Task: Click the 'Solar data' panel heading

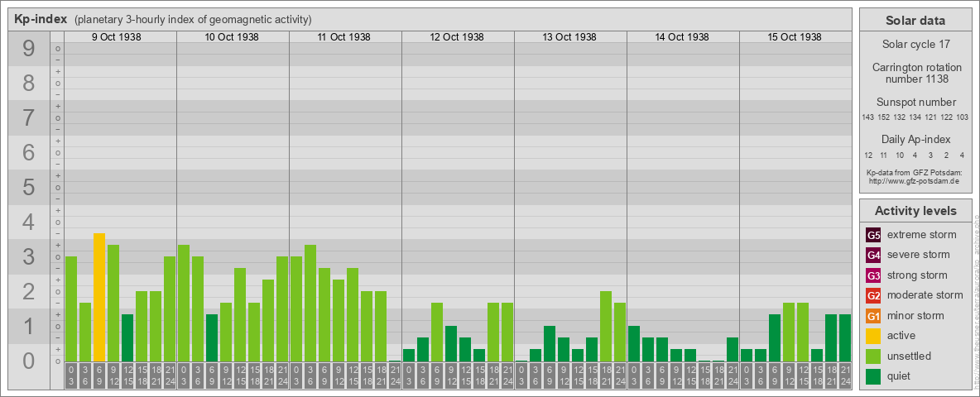Action: (915, 21)
